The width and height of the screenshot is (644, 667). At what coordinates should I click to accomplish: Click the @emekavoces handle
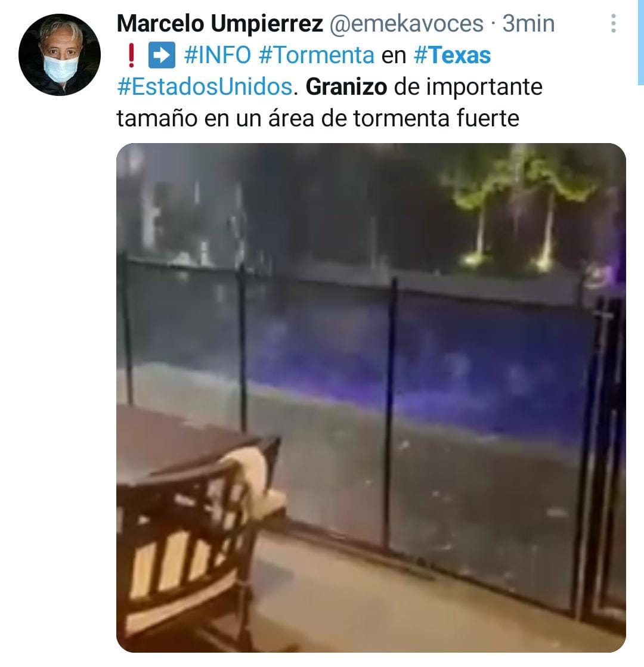[406, 23]
